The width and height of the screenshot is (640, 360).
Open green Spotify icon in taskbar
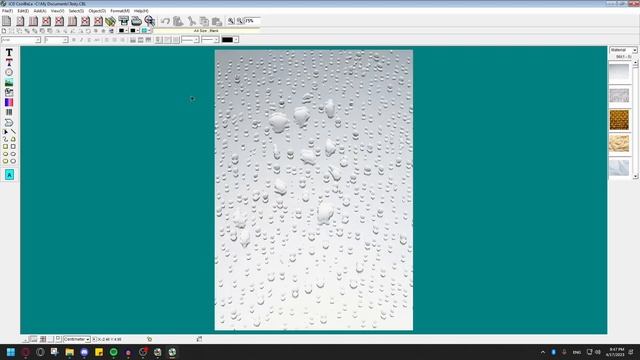point(113,352)
